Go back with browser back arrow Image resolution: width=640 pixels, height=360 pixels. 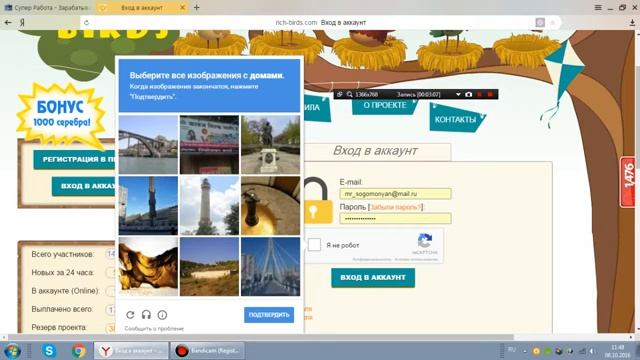click(8, 22)
